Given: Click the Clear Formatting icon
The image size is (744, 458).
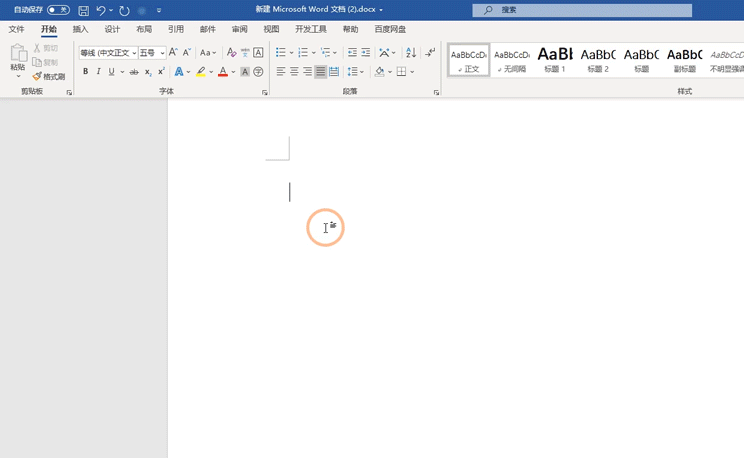Looking at the screenshot, I should (232, 52).
